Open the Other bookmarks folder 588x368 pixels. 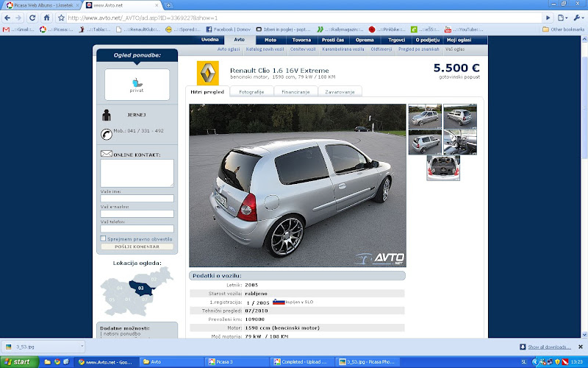tap(563, 29)
